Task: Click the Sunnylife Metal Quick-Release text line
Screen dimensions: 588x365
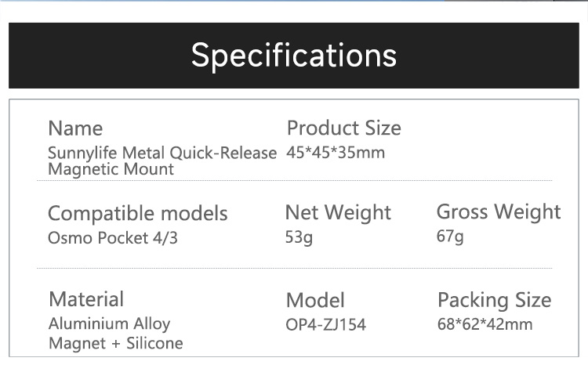Action: click(x=162, y=153)
